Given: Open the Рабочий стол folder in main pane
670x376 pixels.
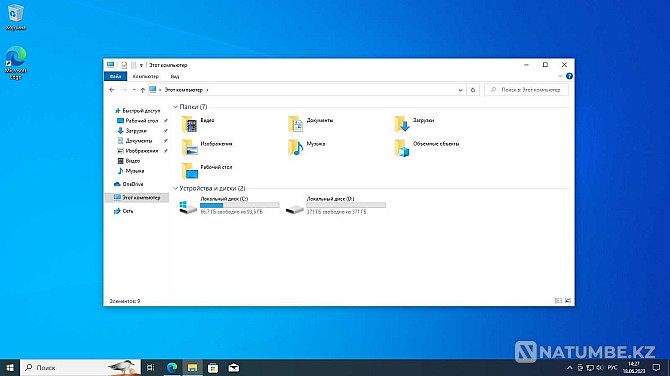Looking at the screenshot, I should (x=207, y=171).
